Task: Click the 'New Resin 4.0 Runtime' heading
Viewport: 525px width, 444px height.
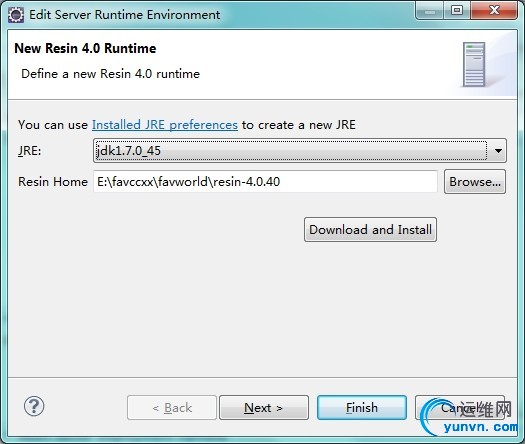Action: (85, 48)
